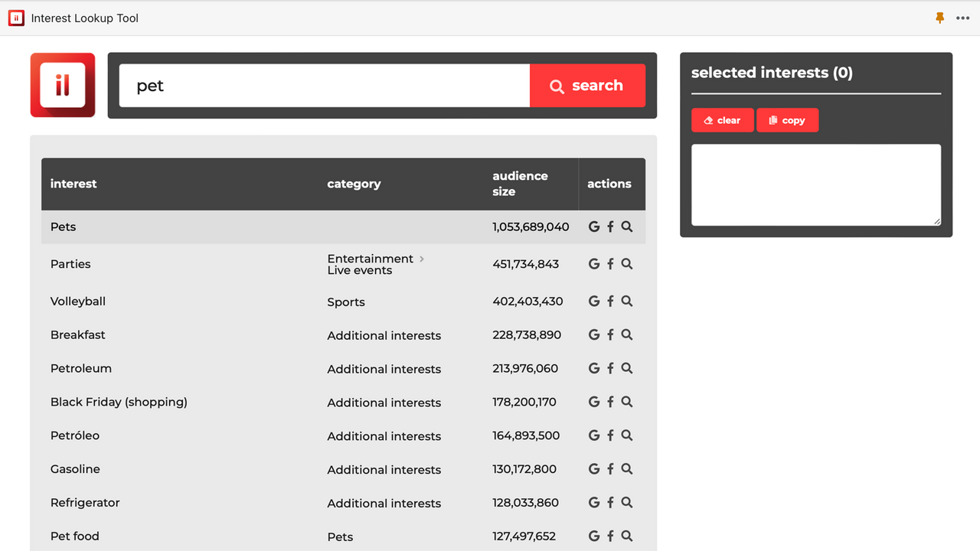Viewport: 980px width, 551px height.
Task: Open Google icon in Refrigerator row
Action: coord(593,504)
